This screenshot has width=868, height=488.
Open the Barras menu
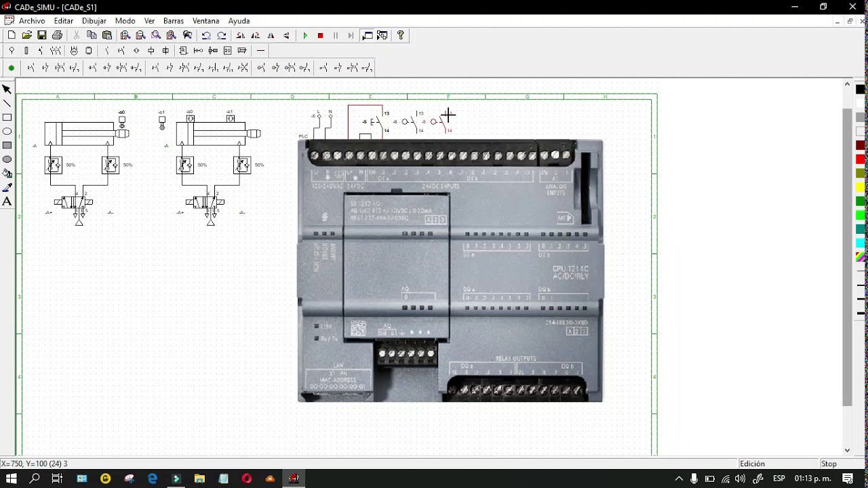point(174,21)
